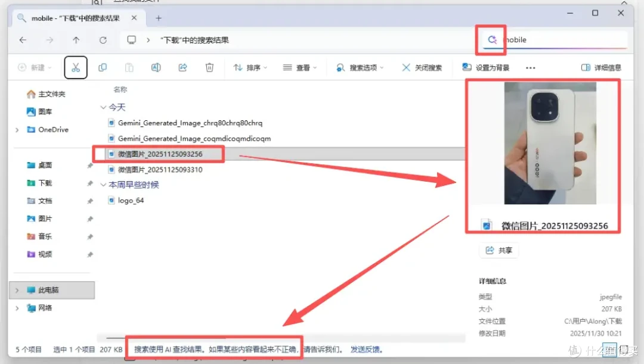Click the This PC monitor icon in address bar
This screenshot has width=644, height=364.
coord(131,40)
